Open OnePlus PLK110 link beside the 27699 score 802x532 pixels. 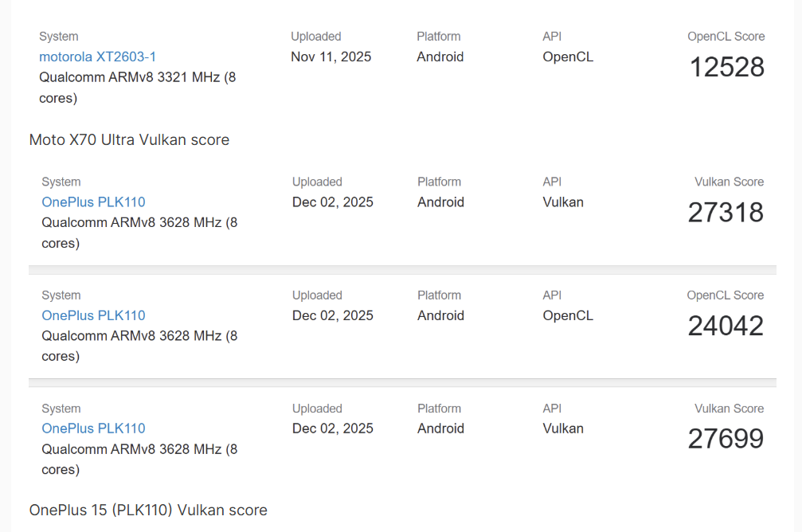coord(93,428)
